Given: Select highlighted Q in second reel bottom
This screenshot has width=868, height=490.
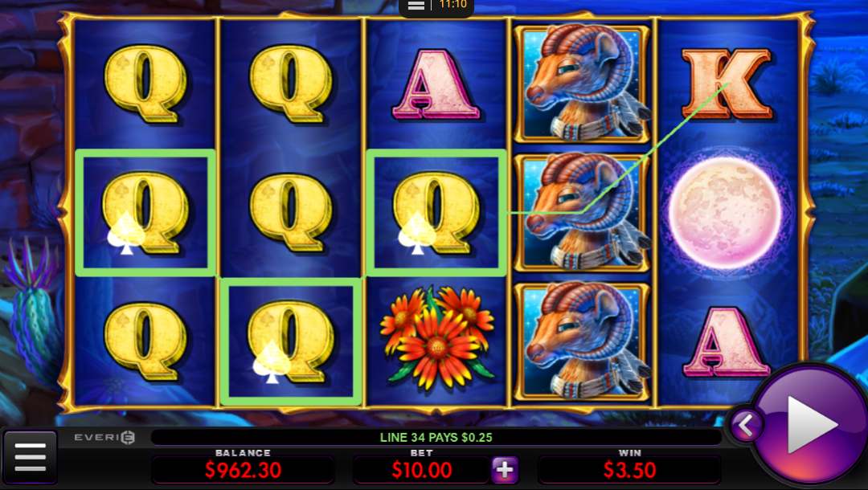Looking at the screenshot, I should [291, 341].
